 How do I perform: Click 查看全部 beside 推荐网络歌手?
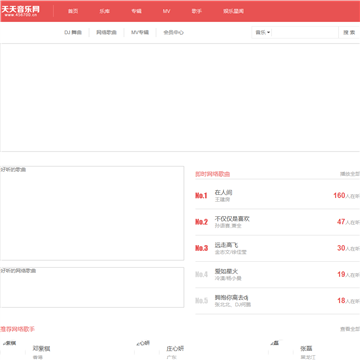point(350,329)
